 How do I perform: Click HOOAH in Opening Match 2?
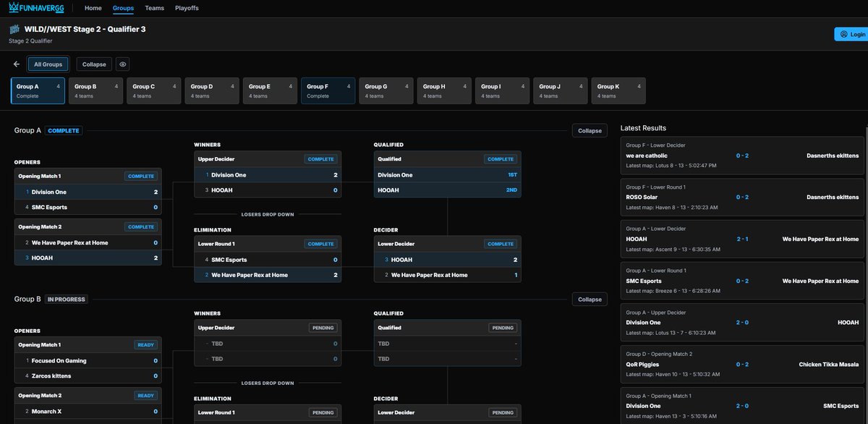tap(88, 258)
